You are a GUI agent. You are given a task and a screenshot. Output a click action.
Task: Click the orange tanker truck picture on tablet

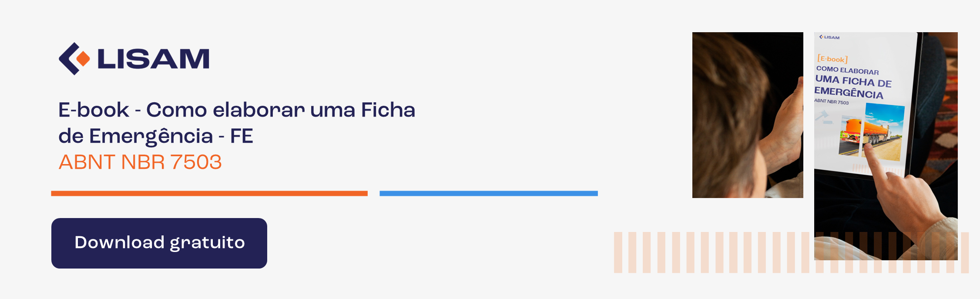point(872,132)
